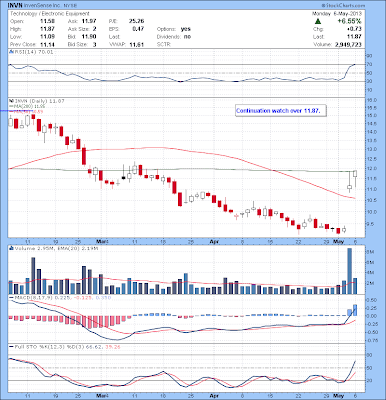Click the VWAP value 11.61
The height and width of the screenshot is (400, 386).
pyautogui.click(x=136, y=44)
